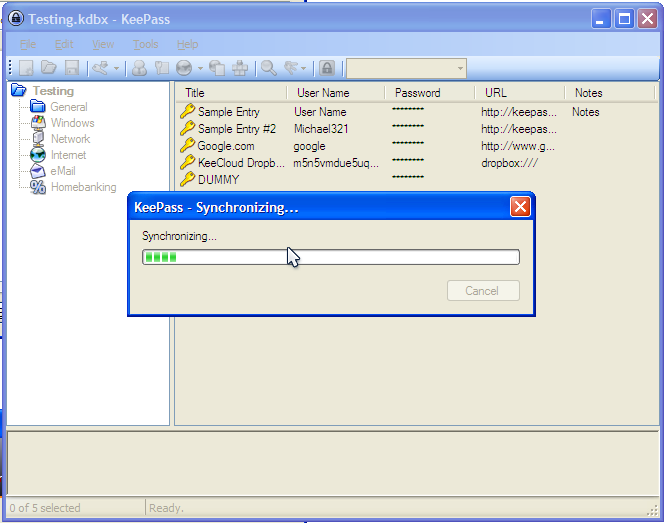Expand the Open URL dropdown arrow
The image size is (664, 523).
click(200, 68)
